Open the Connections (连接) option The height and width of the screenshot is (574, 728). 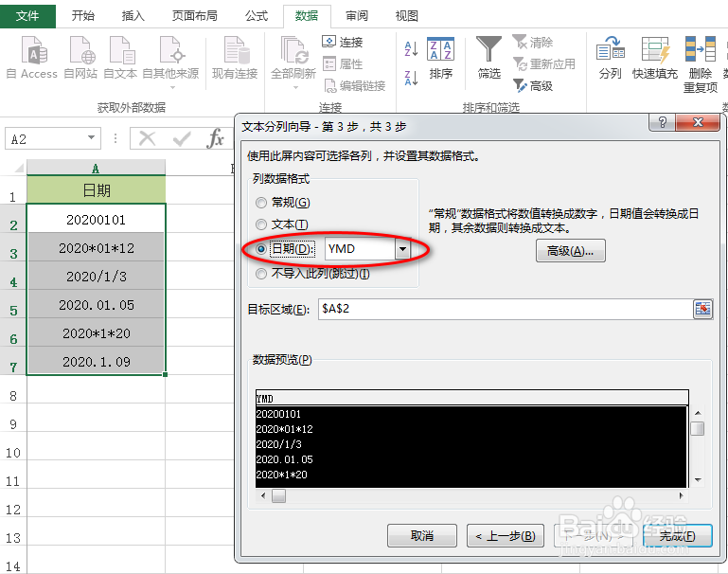click(343, 43)
